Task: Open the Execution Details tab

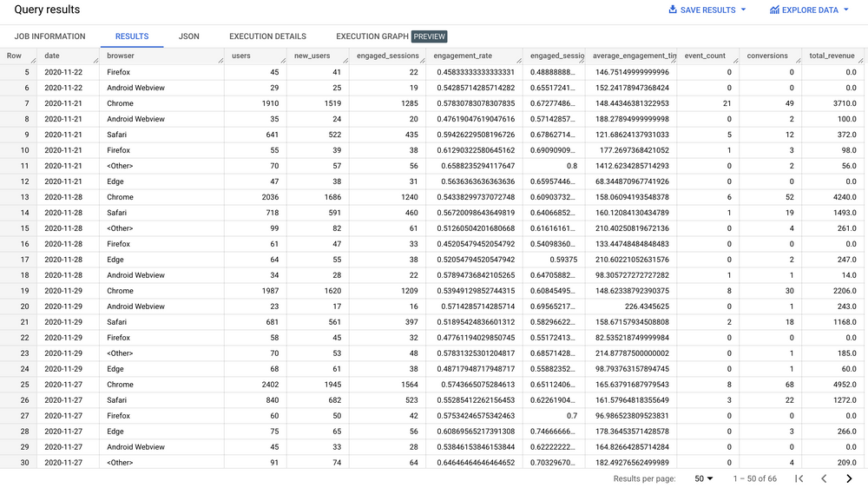Action: click(267, 36)
